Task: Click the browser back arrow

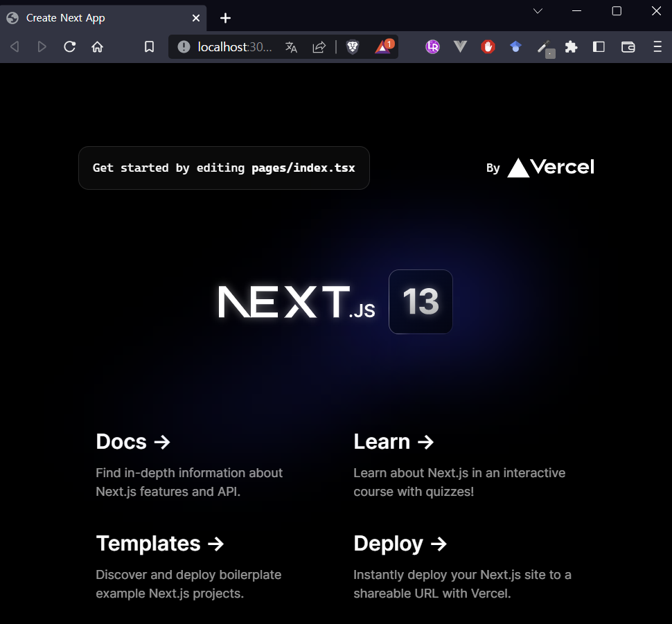Action: point(15,46)
